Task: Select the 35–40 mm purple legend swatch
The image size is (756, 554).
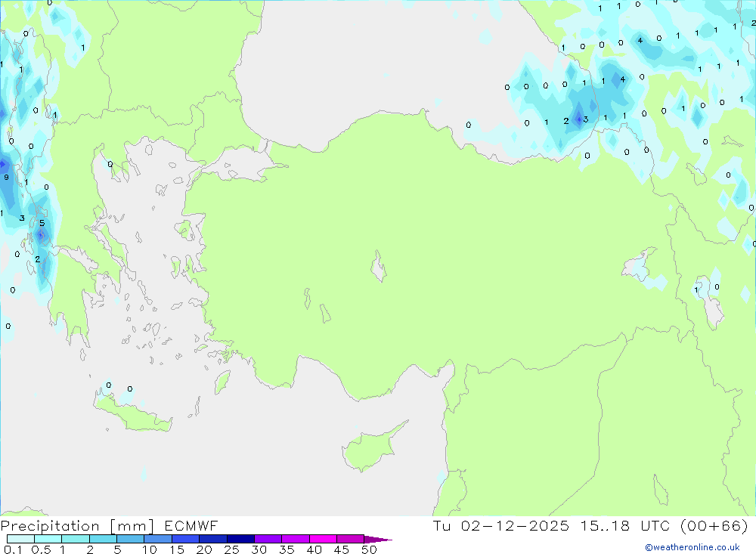Action: [296, 539]
